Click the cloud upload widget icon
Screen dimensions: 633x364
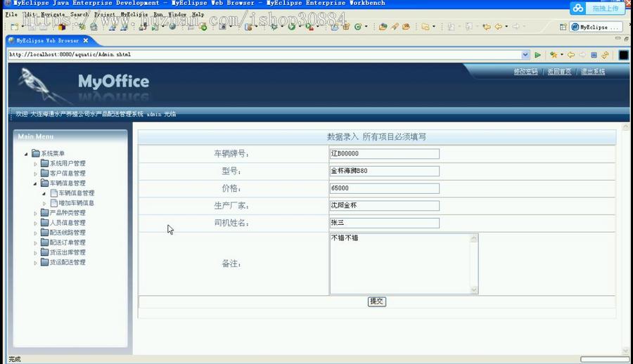[578, 8]
